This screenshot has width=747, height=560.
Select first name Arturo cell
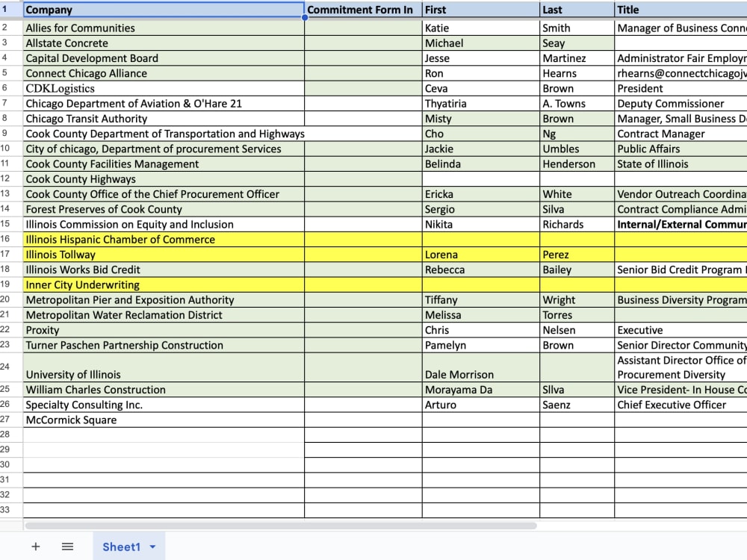[481, 405]
